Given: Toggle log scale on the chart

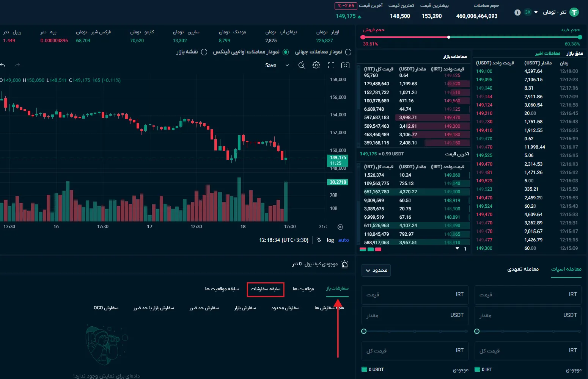Looking at the screenshot, I should (x=330, y=240).
